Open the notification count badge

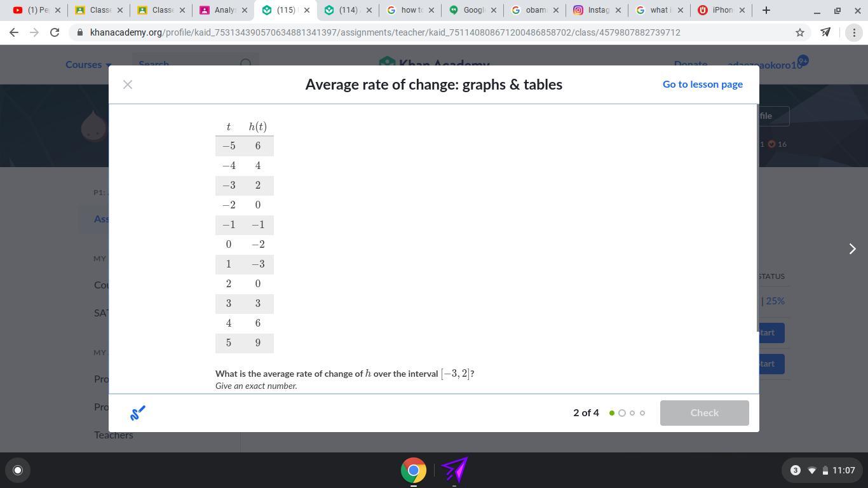pos(795,470)
